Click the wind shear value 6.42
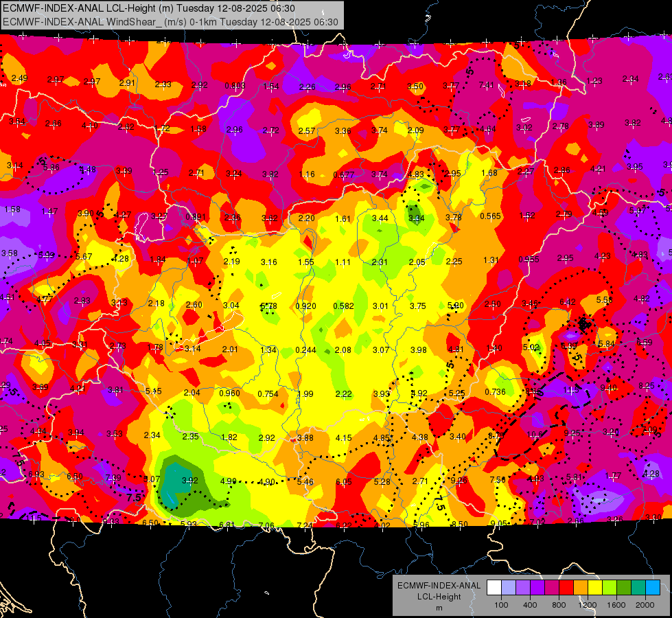 (x=568, y=302)
